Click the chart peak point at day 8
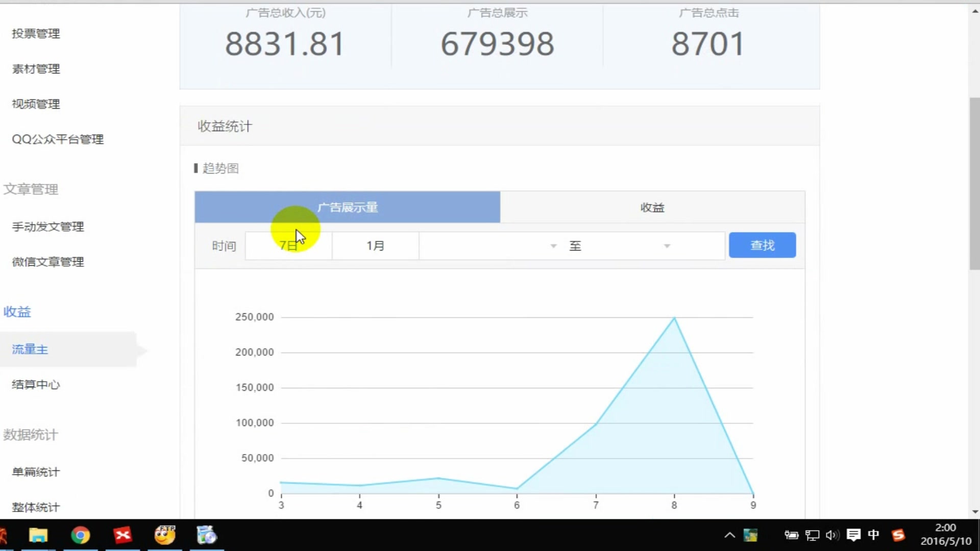The image size is (980, 551). coord(674,318)
